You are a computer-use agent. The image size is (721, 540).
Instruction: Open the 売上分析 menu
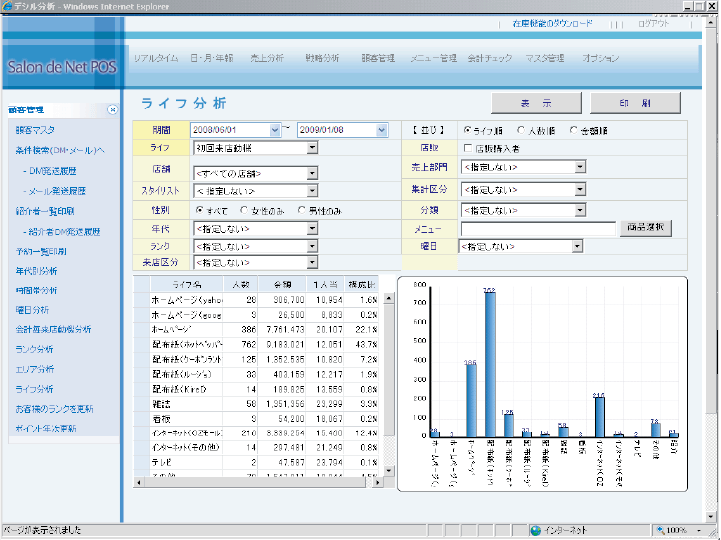pyautogui.click(x=267, y=59)
